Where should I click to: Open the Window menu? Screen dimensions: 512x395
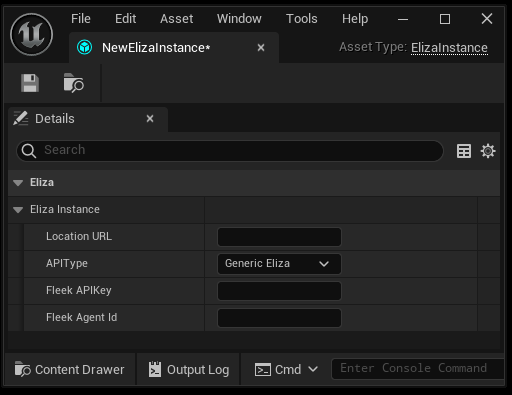tap(239, 19)
